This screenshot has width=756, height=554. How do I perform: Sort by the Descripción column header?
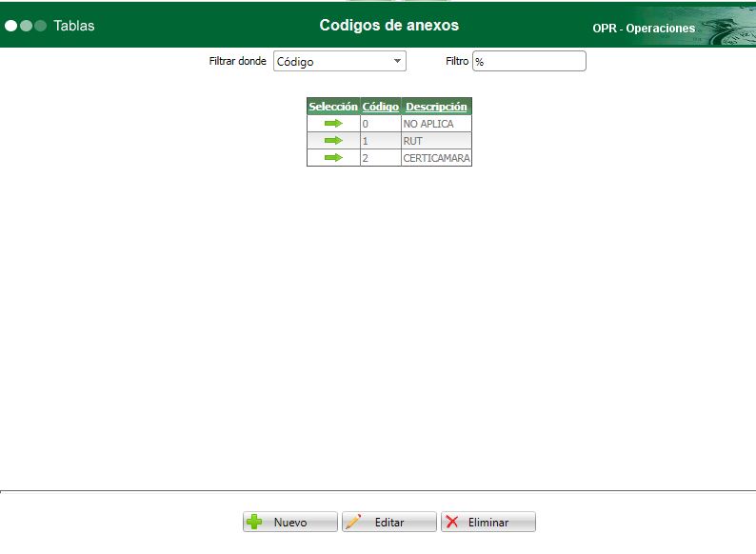pos(436,107)
